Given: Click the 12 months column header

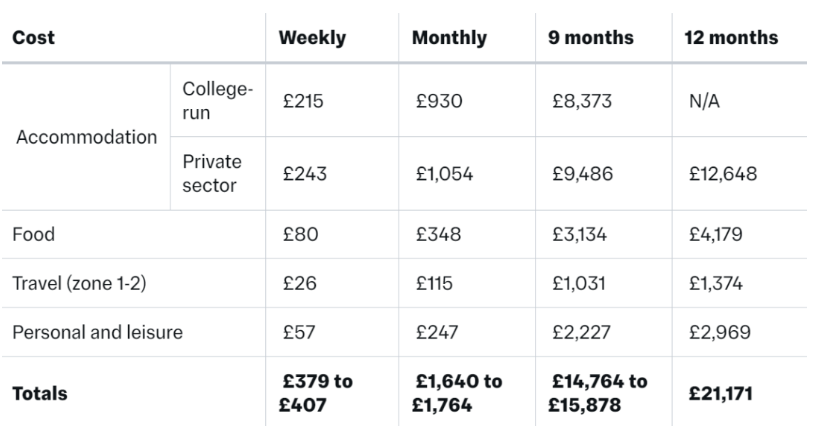Looking at the screenshot, I should pos(731,38).
